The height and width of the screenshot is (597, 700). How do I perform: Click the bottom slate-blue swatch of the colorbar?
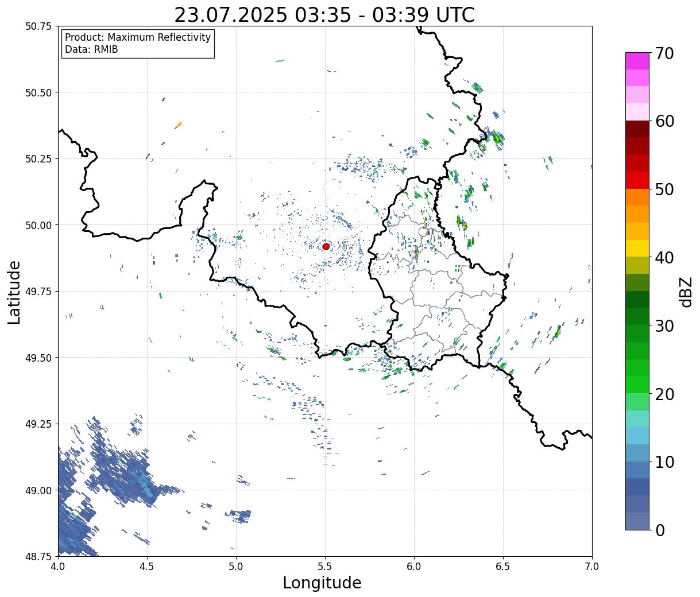coord(637,521)
